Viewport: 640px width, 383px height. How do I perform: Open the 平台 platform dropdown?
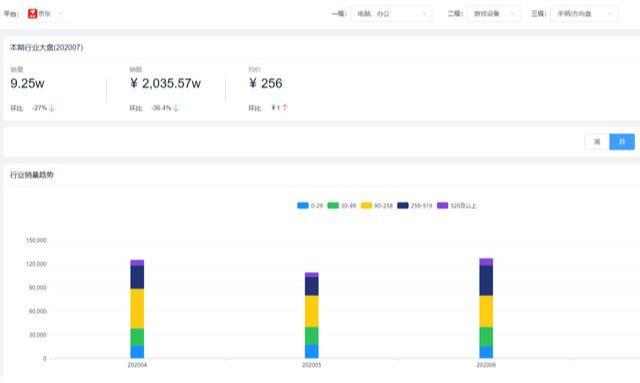tap(46, 13)
